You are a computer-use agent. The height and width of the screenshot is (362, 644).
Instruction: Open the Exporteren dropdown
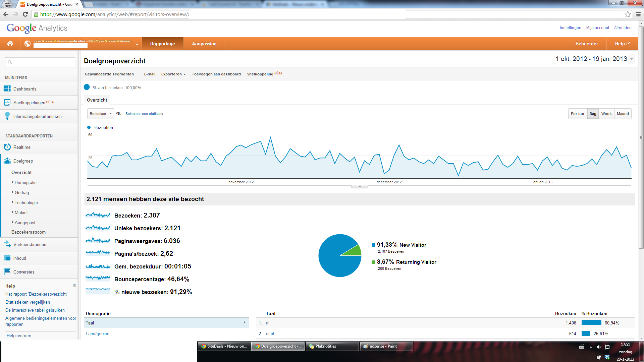click(x=173, y=74)
